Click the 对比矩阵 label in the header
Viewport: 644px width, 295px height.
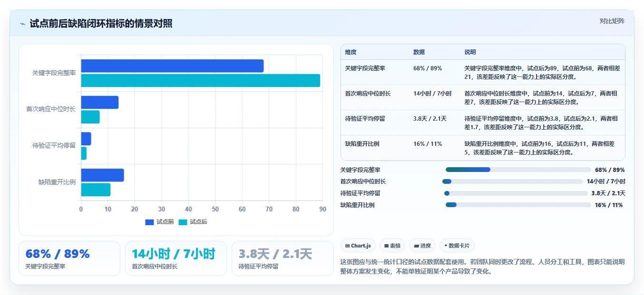(612, 21)
